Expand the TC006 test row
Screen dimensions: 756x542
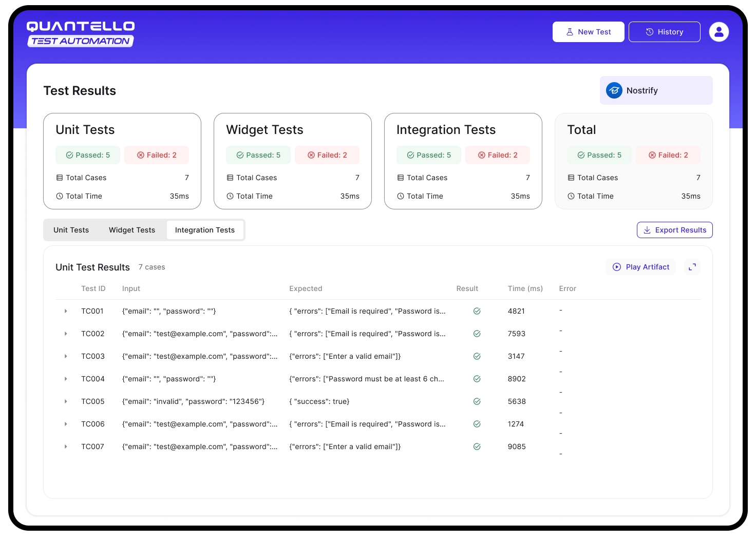coord(66,424)
